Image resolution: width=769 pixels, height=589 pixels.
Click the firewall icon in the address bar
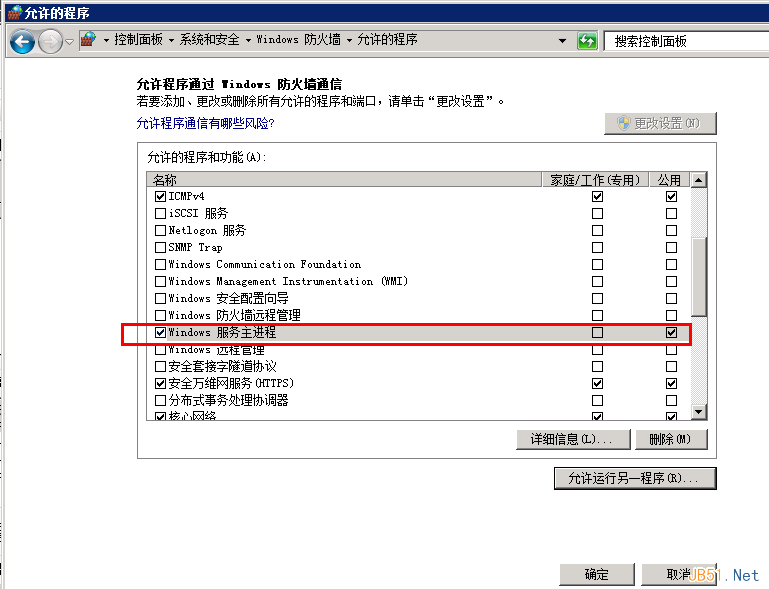[88, 40]
